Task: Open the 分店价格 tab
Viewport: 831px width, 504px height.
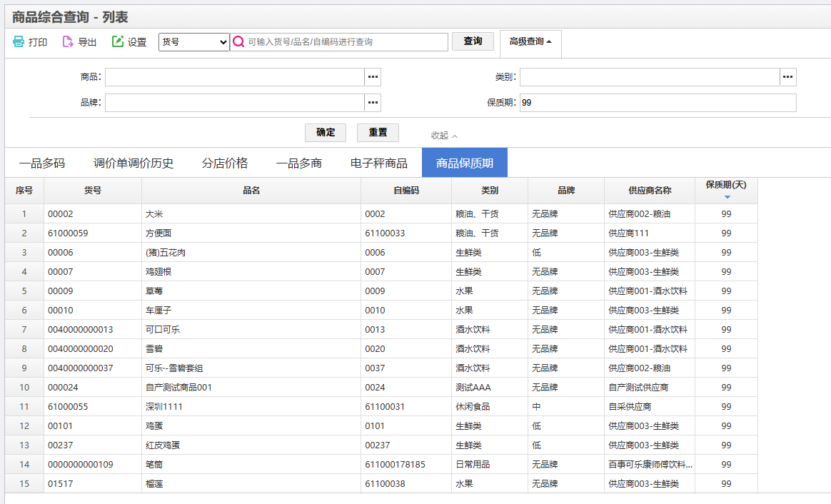Action: coord(225,163)
